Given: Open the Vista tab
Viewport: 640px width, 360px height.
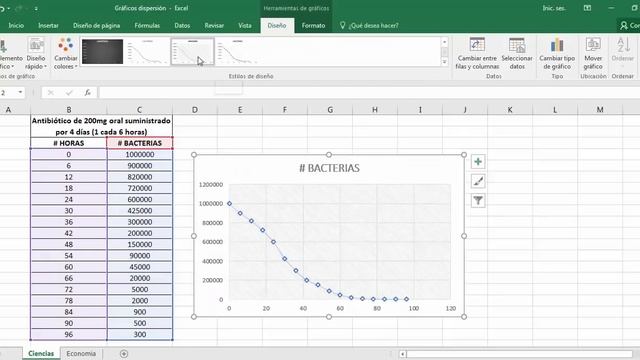Looking at the screenshot, I should (x=245, y=25).
